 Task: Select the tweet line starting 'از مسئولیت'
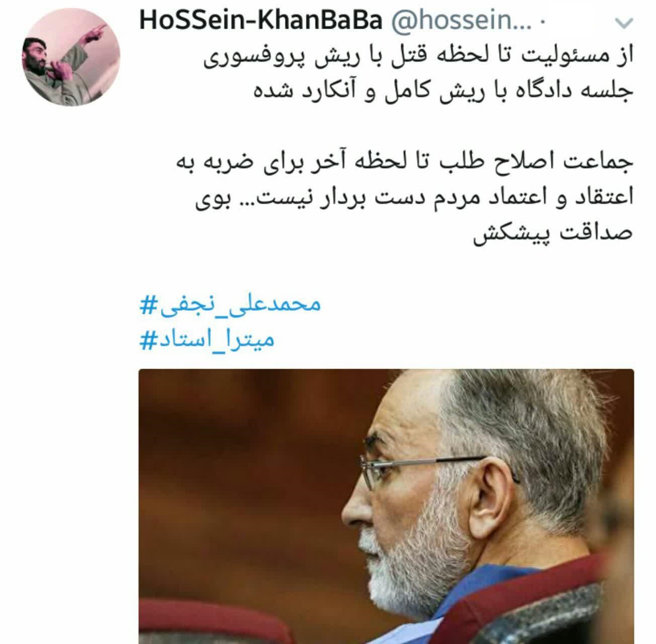[x=418, y=58]
